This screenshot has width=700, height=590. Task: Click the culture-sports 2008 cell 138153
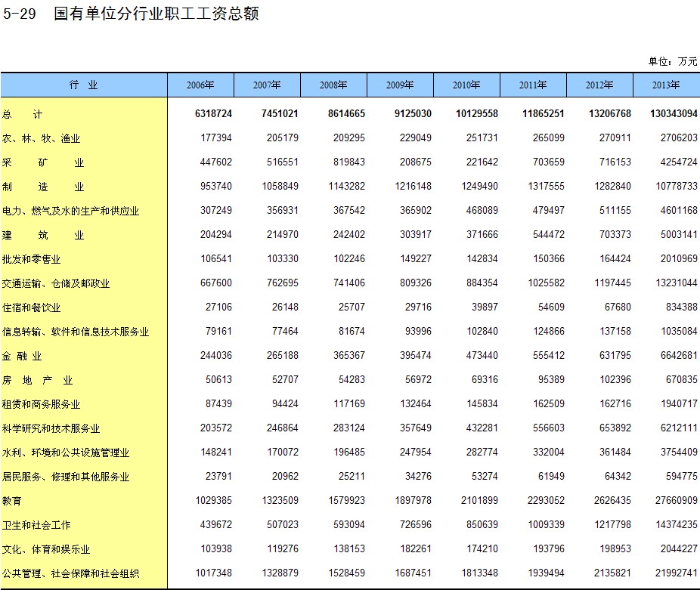tap(349, 548)
